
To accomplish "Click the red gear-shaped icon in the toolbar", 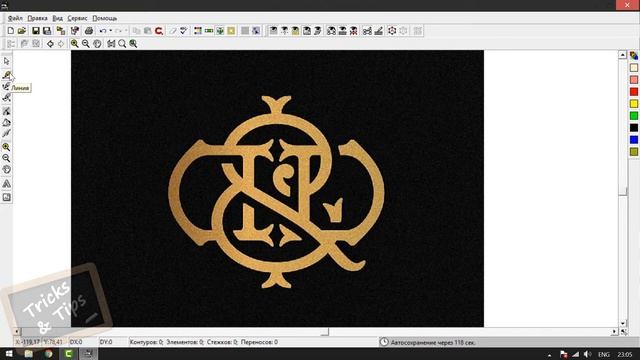I will click(392, 31).
